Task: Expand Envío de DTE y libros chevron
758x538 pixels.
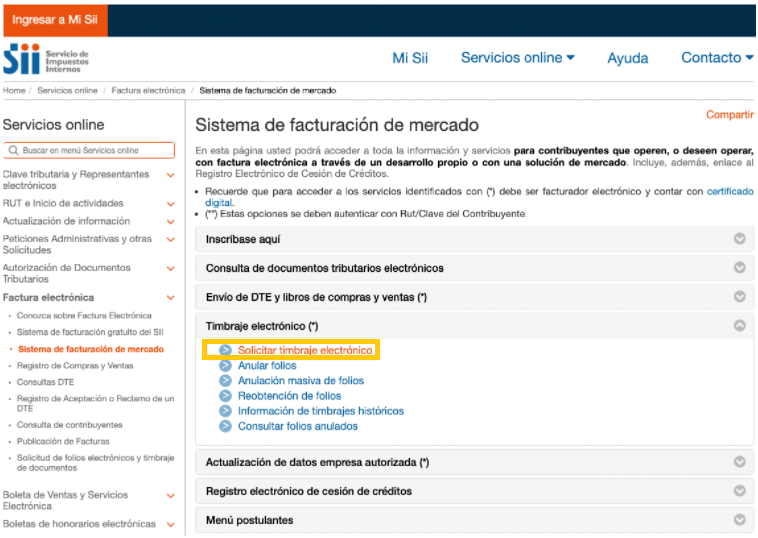Action: pos(739,296)
